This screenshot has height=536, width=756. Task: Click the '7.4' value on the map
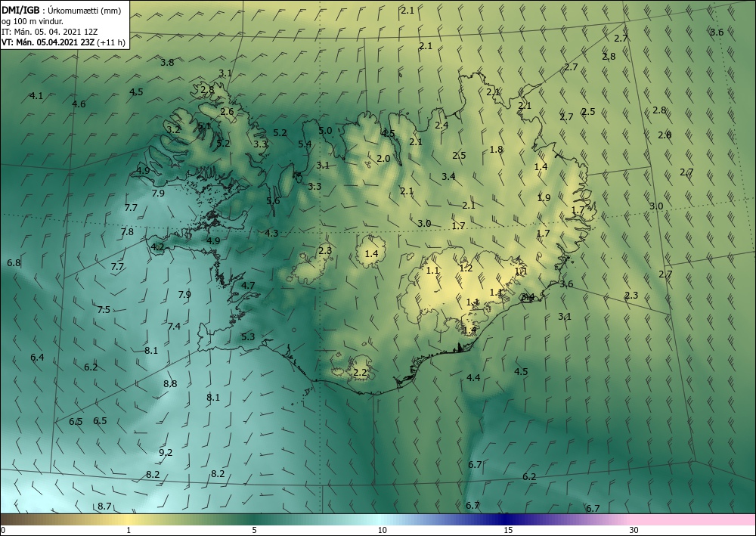[174, 326]
